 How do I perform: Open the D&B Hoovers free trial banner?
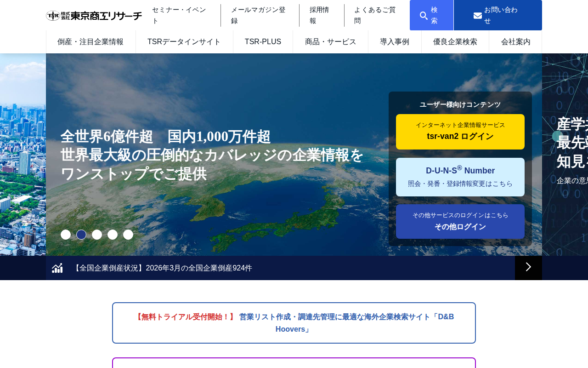pyautogui.click(x=294, y=323)
